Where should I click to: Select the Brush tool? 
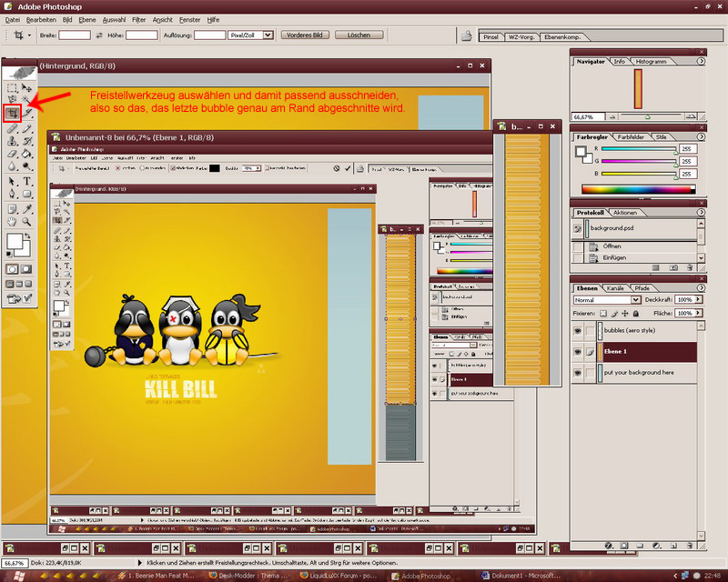pyautogui.click(x=27, y=129)
